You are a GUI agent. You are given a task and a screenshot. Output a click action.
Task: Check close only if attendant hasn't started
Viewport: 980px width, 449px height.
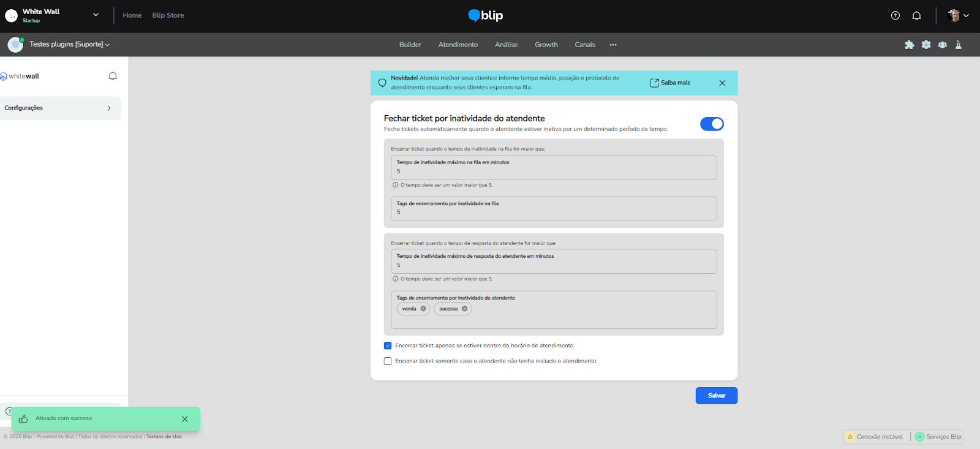click(x=388, y=361)
